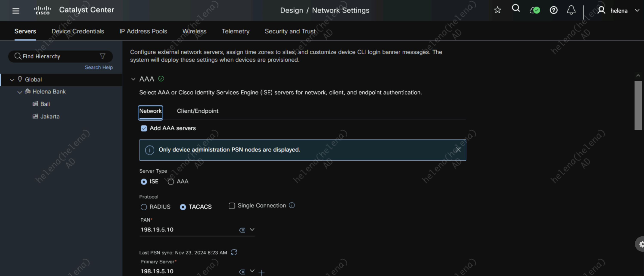Viewport: 644px width, 276px height.
Task: Click the favorites star icon
Action: 497,10
